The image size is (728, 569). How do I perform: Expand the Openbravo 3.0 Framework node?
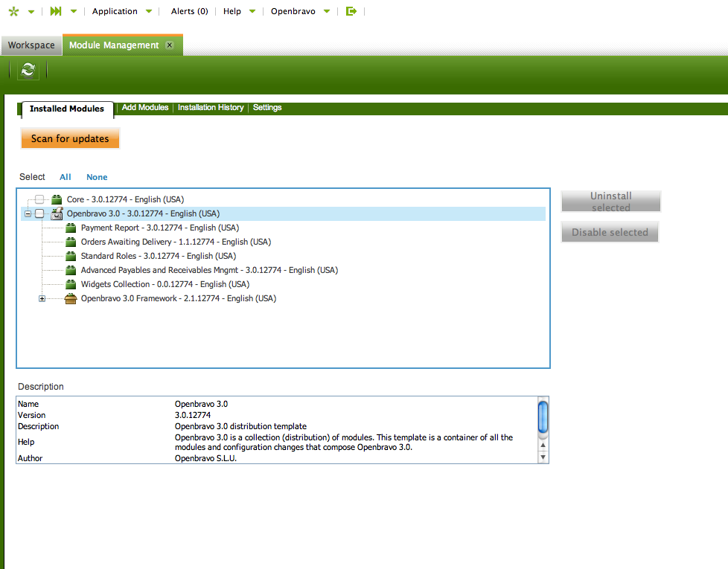point(42,298)
